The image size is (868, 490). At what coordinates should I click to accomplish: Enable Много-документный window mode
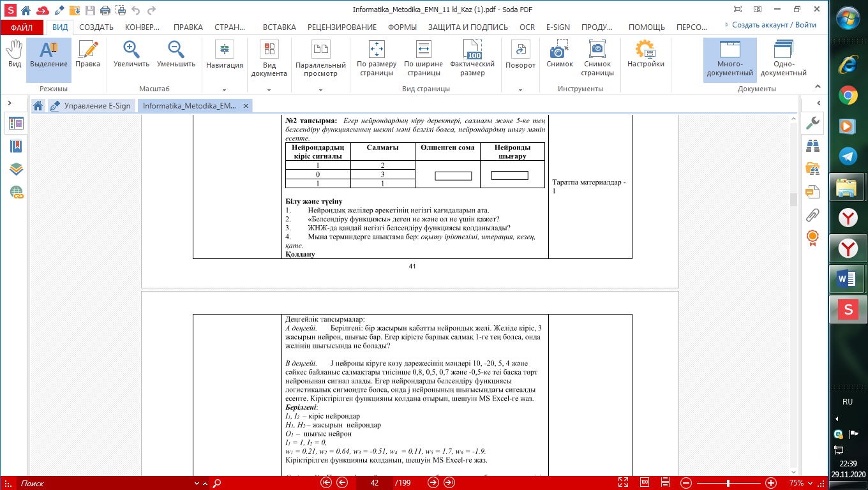click(x=730, y=57)
